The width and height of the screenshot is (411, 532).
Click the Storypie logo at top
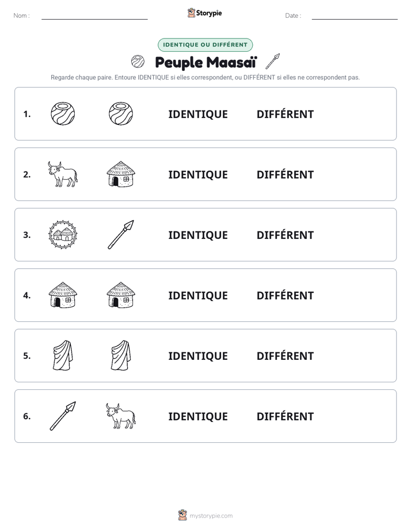(x=205, y=13)
